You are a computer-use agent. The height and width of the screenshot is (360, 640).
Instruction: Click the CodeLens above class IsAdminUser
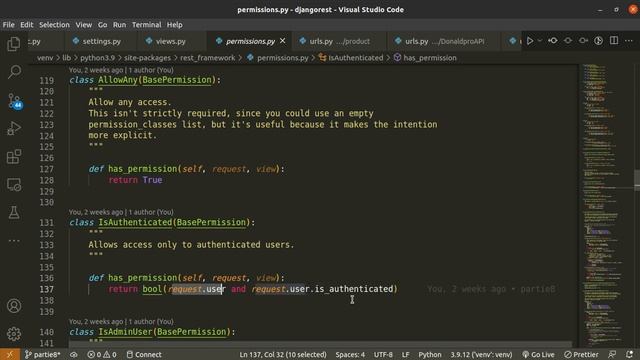(121, 322)
